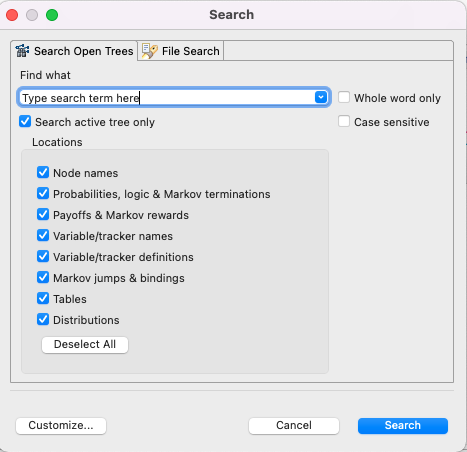The height and width of the screenshot is (452, 467).
Task: Uncheck the Tables location
Action: [43, 298]
